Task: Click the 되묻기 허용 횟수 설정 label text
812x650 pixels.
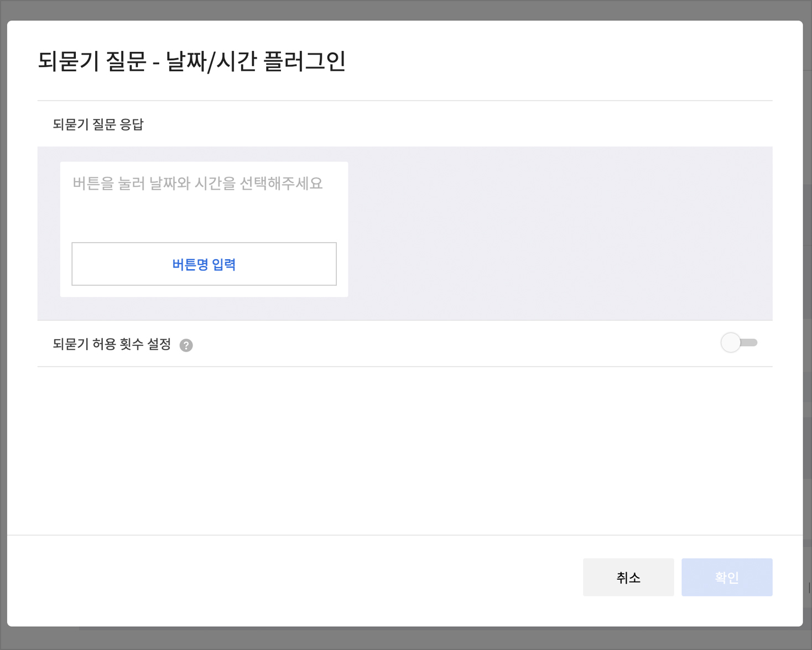Action: pyautogui.click(x=112, y=344)
